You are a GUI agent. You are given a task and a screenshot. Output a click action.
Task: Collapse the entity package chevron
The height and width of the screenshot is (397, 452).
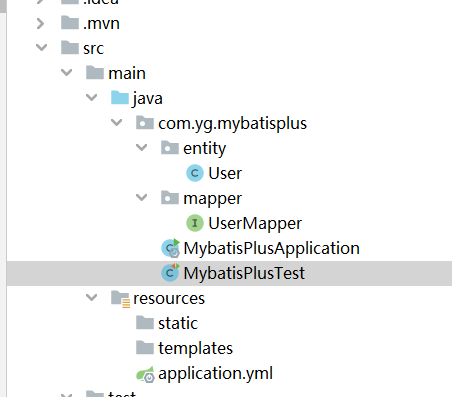(x=141, y=147)
